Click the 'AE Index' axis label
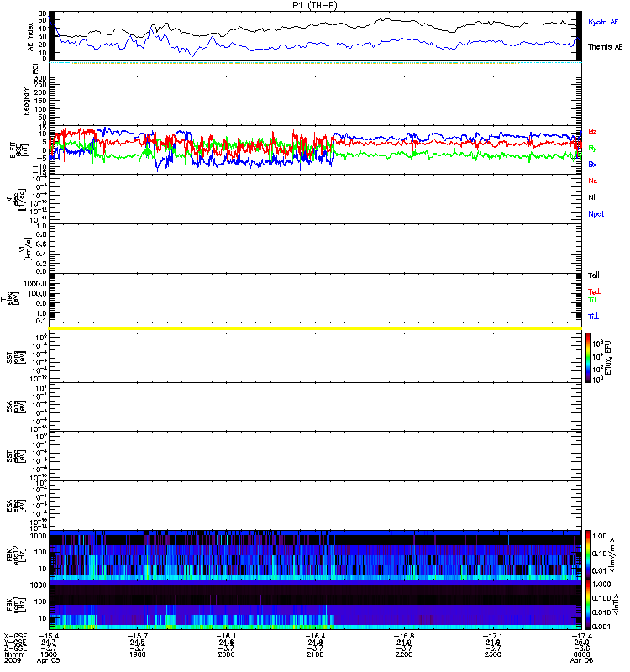 [x=30, y=36]
